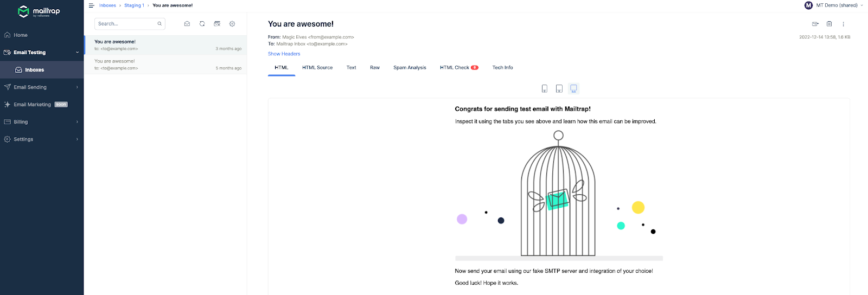Forward this email via envelope icon

tap(815, 24)
